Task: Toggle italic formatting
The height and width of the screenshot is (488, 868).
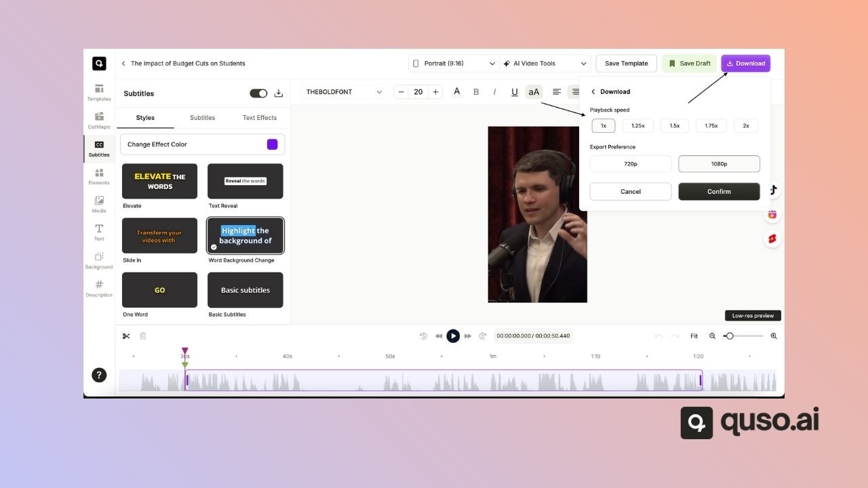Action: 495,92
